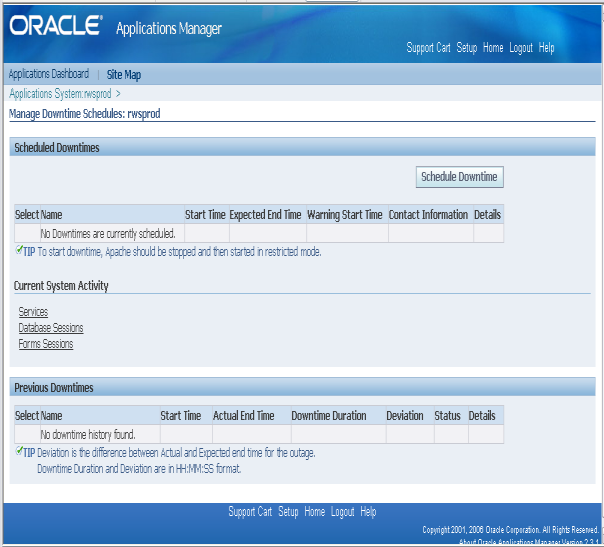Click Home in the footer bar
Screen dimensions: 604x547
(315, 512)
